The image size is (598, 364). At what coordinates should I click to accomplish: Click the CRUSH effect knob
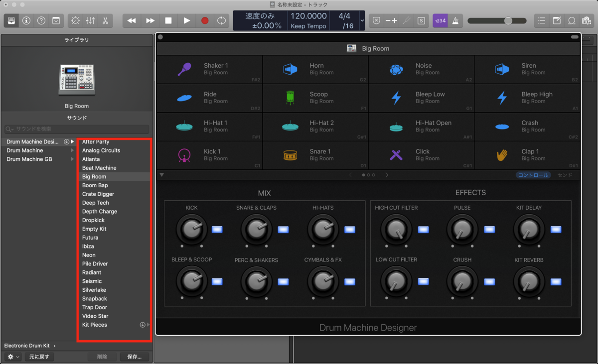point(462,281)
